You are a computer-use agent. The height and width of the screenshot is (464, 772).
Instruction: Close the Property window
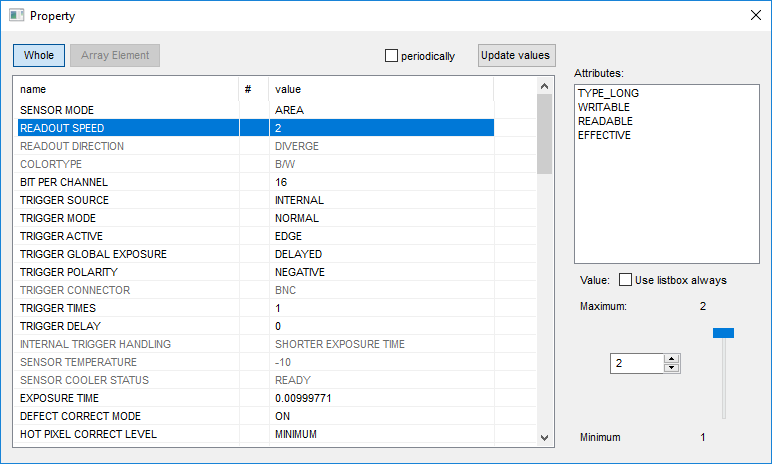[x=753, y=16]
